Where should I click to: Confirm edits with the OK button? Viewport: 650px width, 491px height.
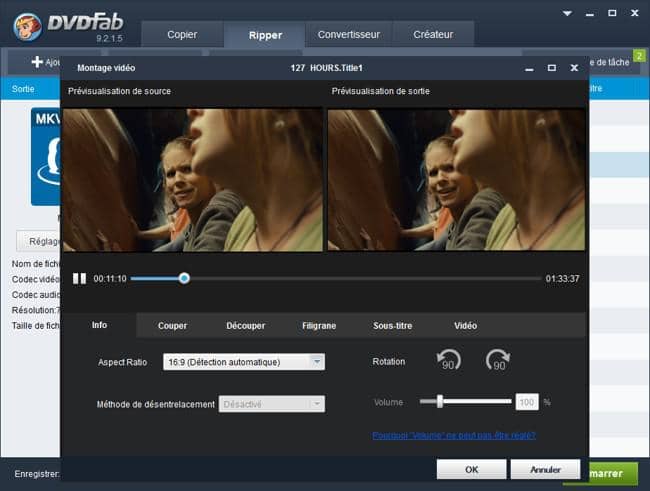tap(471, 469)
